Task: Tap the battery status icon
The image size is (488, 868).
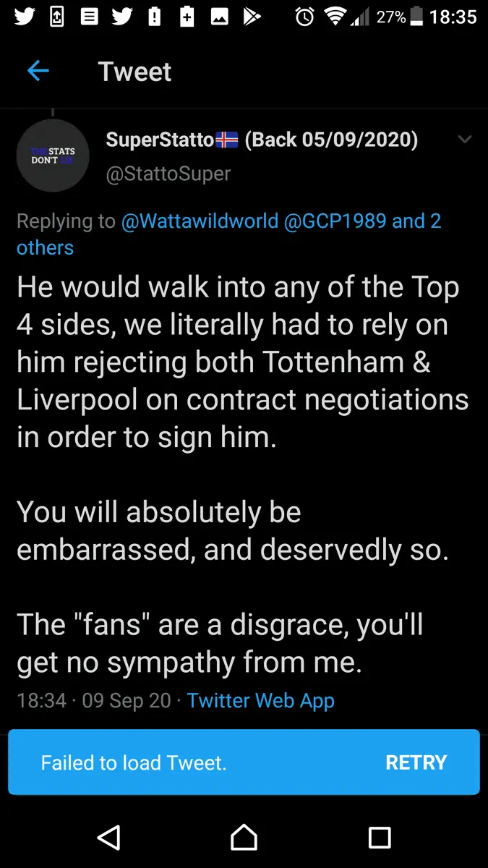Action: [x=416, y=17]
